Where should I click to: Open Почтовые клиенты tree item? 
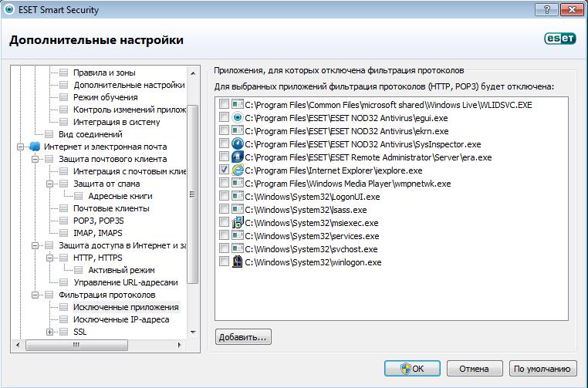(x=111, y=208)
